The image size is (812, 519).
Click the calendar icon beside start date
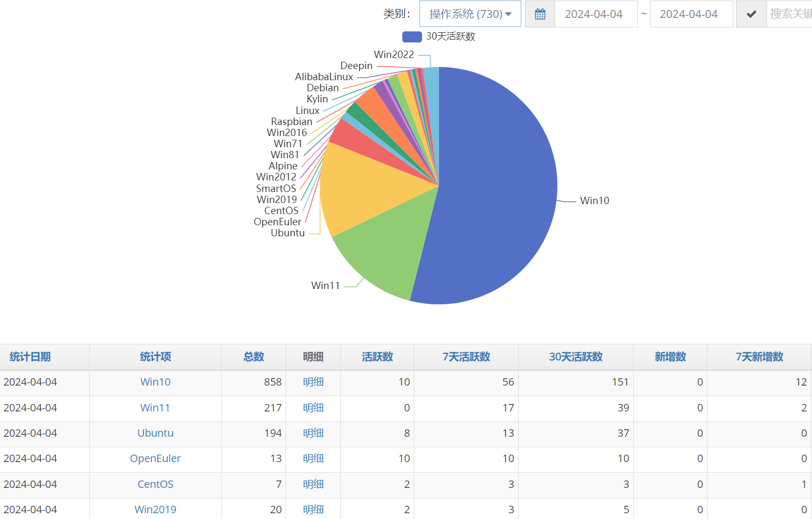[x=540, y=14]
